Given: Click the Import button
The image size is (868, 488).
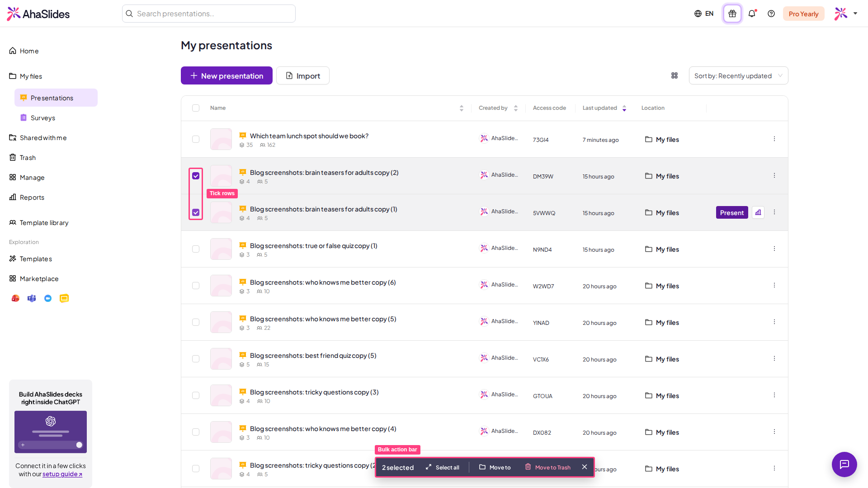Looking at the screenshot, I should (303, 75).
